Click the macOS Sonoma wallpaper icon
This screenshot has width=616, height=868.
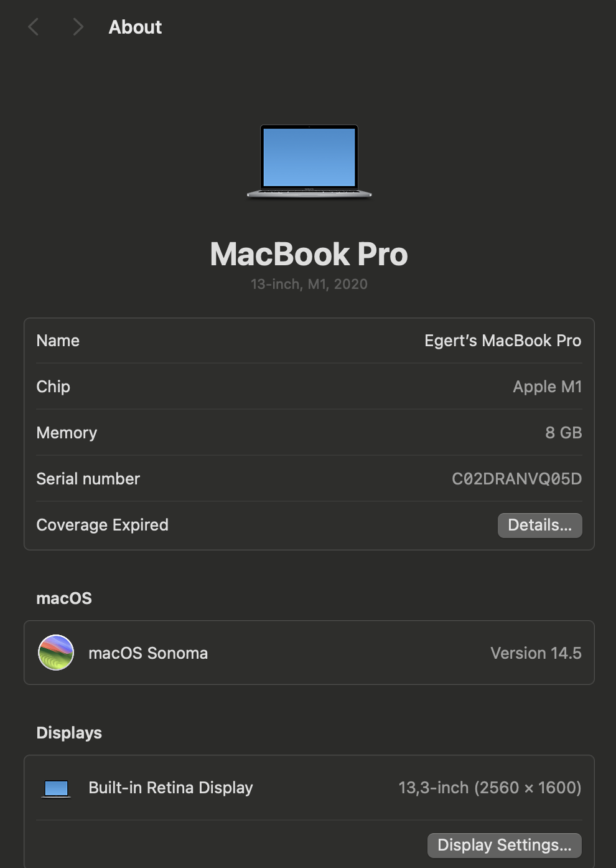(56, 653)
